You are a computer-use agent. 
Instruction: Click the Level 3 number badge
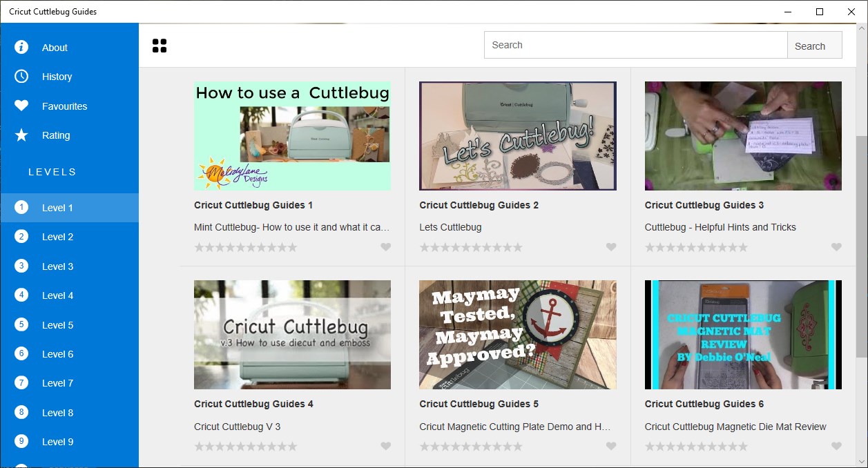pyautogui.click(x=21, y=266)
